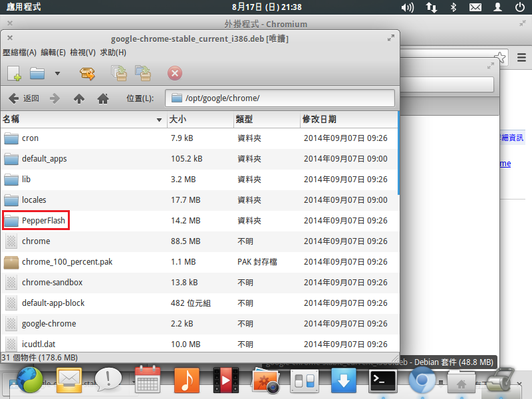Open the Bluetooth indicator
The image size is (532, 399).
(x=454, y=7)
